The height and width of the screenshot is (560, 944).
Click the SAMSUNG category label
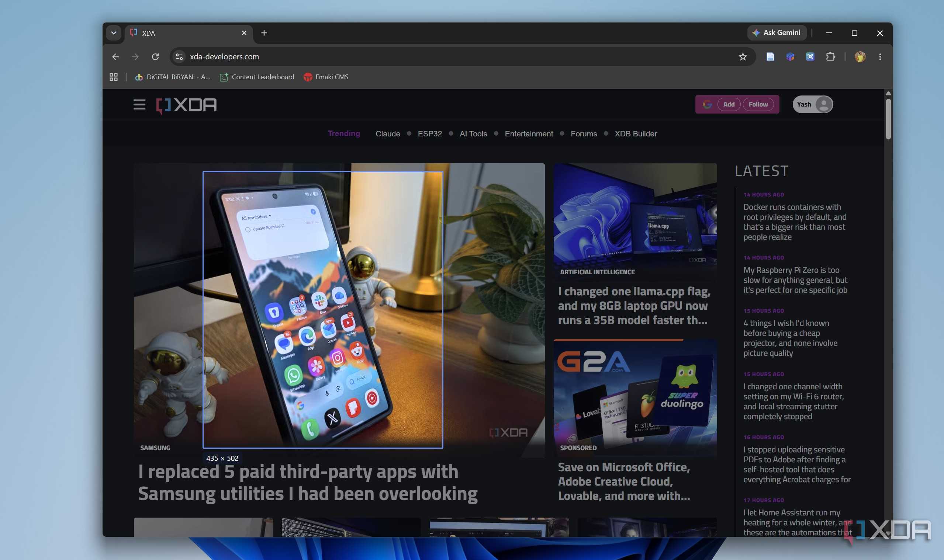click(x=155, y=448)
